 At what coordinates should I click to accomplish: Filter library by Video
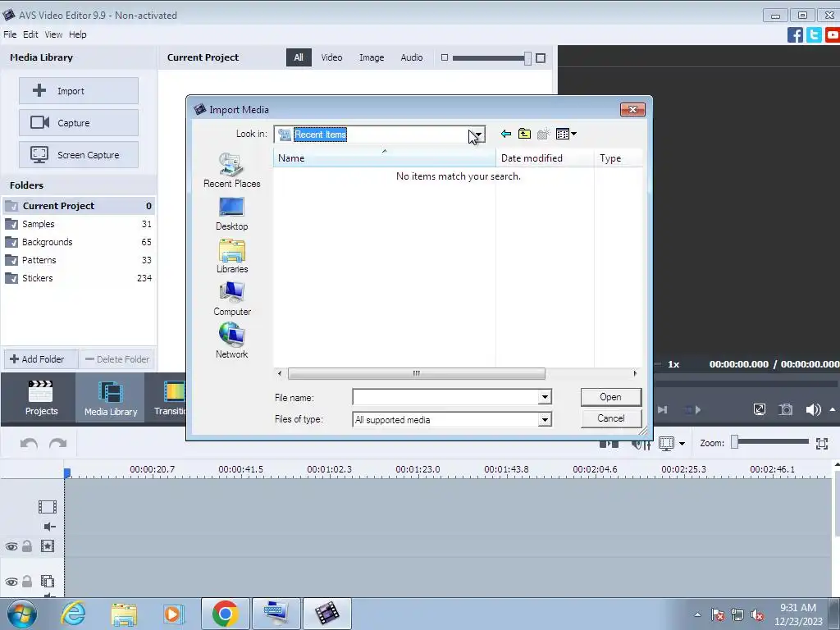pos(331,57)
